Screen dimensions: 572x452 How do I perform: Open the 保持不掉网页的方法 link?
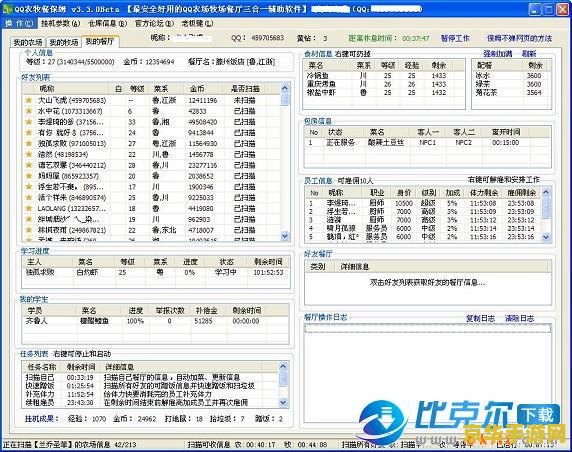coord(519,38)
